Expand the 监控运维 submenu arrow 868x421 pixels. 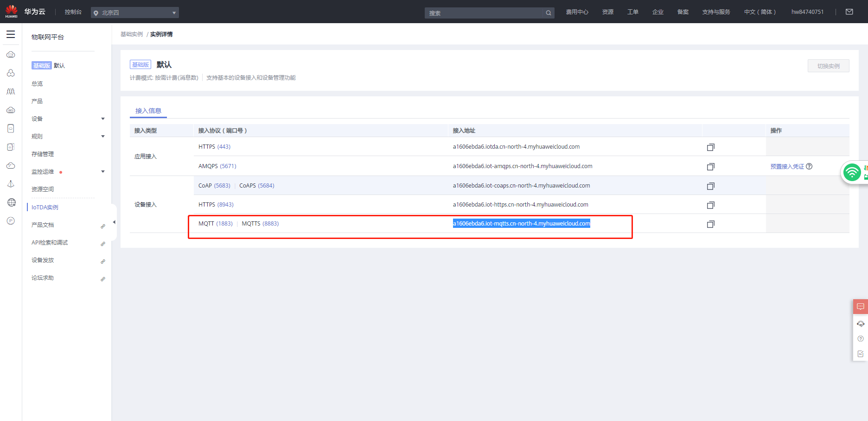click(x=103, y=172)
